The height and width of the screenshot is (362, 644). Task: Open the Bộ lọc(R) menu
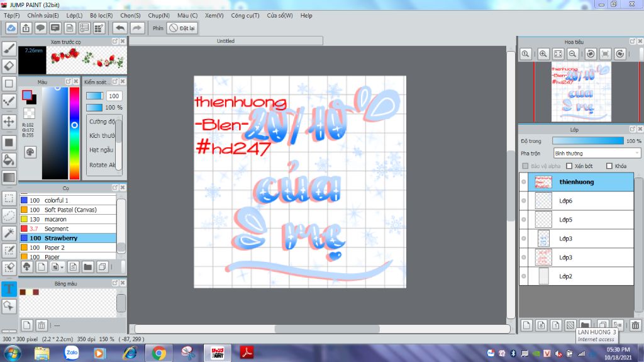(x=101, y=15)
